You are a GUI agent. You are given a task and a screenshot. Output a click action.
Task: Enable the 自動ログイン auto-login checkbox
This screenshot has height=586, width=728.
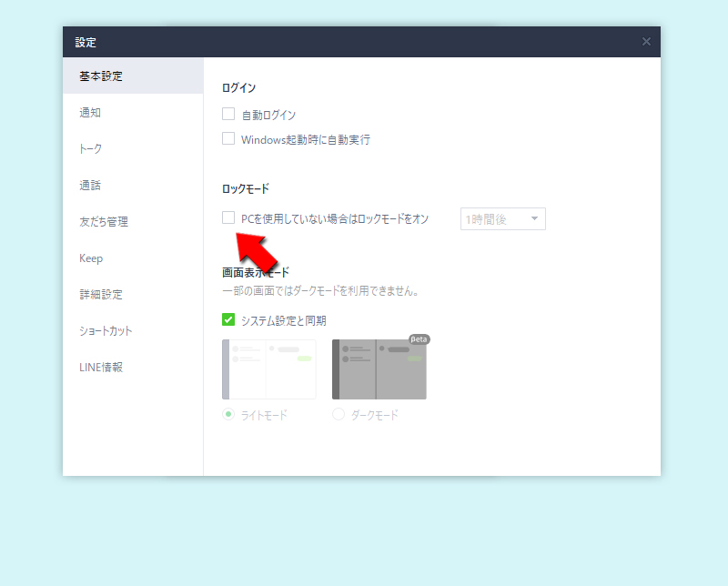(x=227, y=114)
